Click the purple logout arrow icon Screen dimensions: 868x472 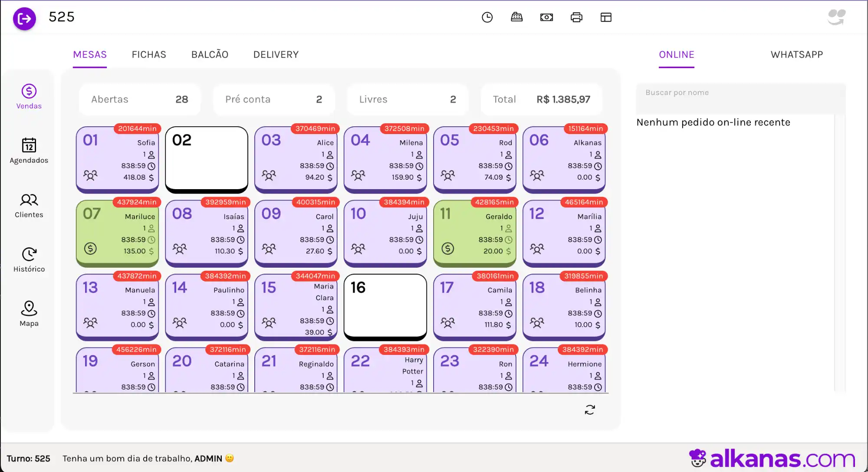click(x=24, y=19)
